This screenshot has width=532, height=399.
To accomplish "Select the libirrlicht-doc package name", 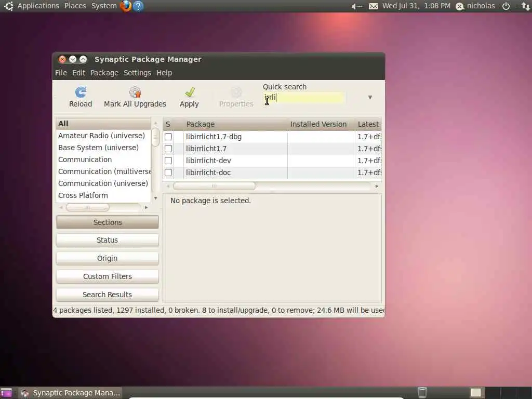I will [208, 172].
